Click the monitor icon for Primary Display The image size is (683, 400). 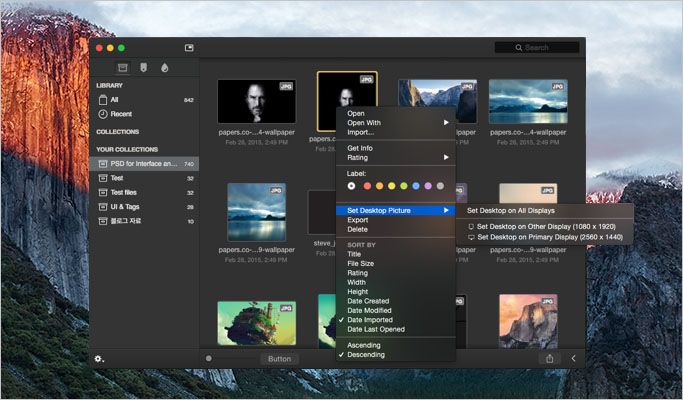[471, 237]
